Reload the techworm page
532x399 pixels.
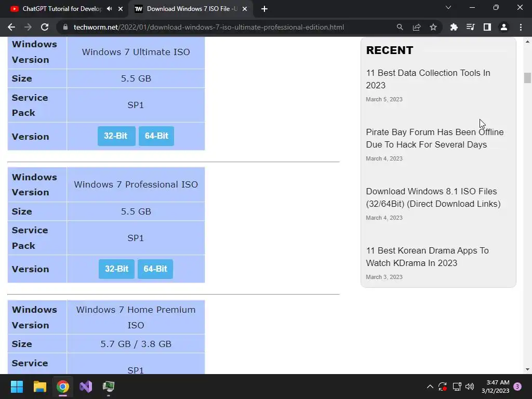(x=45, y=27)
